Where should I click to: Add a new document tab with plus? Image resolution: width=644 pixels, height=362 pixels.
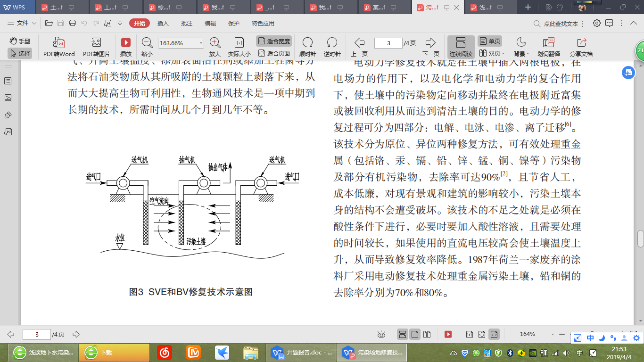pyautogui.click(x=528, y=7)
